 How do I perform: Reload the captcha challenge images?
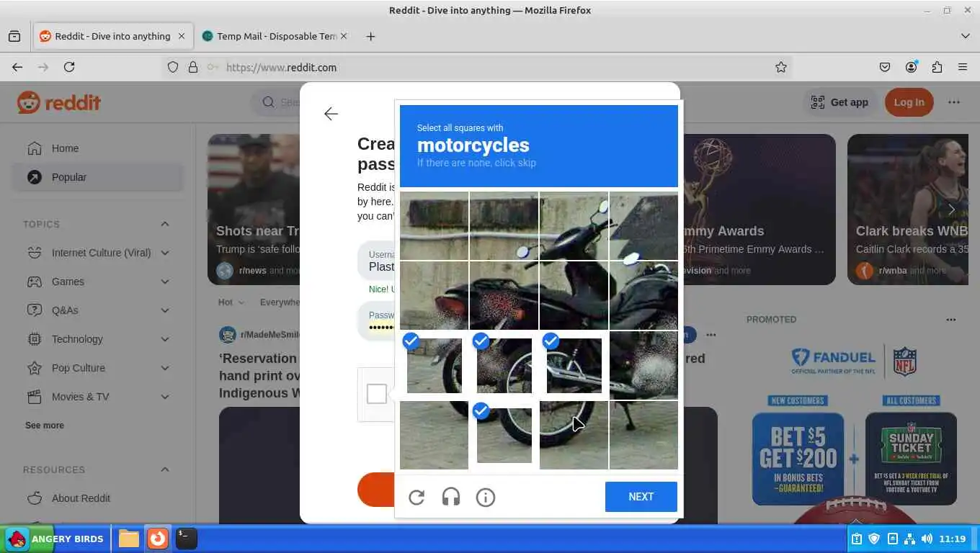coord(416,497)
